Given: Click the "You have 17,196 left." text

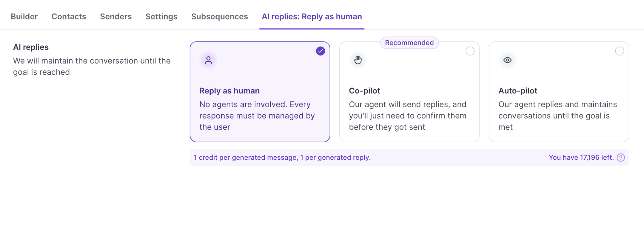Looking at the screenshot, I should [581, 158].
